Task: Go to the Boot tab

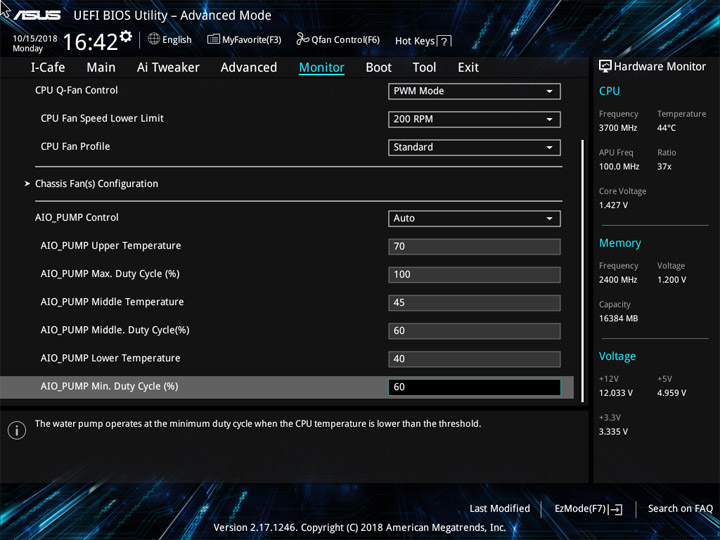Action: point(378,68)
